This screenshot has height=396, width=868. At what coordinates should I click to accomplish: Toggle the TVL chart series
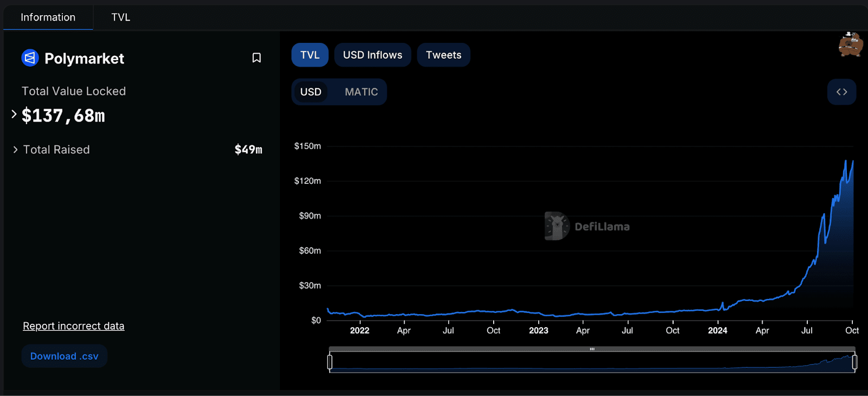pos(310,55)
